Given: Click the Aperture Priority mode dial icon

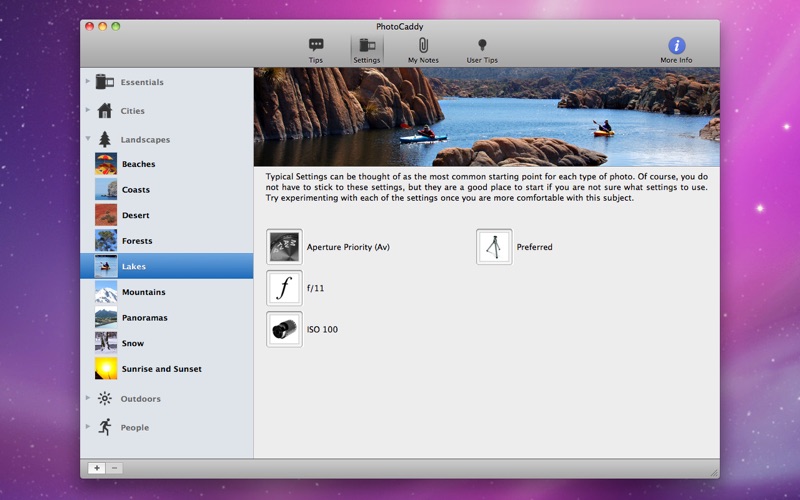Looking at the screenshot, I should point(284,246).
